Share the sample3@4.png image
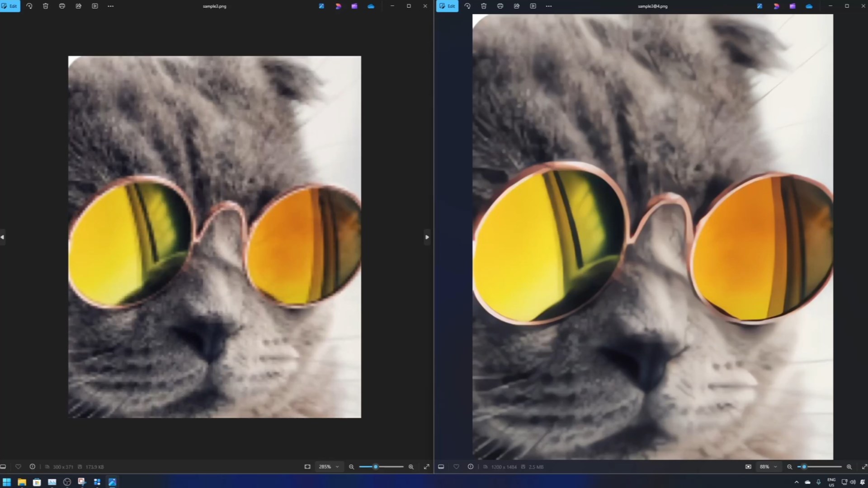 [517, 6]
